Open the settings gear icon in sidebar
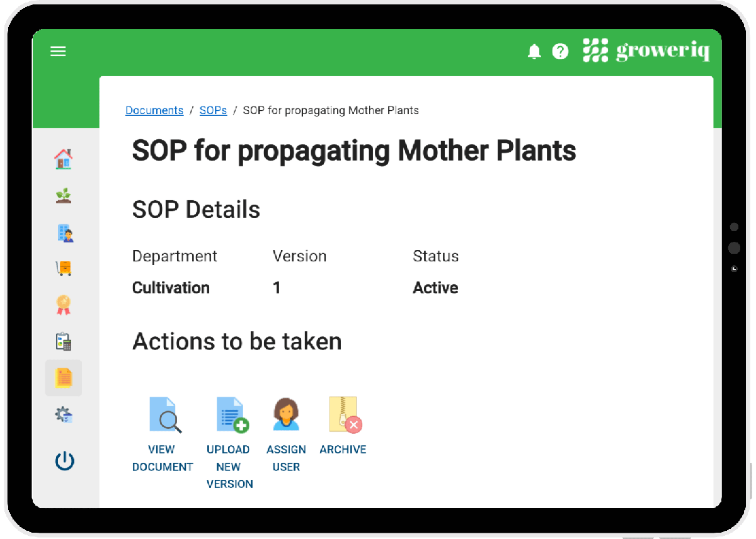The height and width of the screenshot is (539, 756). click(64, 415)
